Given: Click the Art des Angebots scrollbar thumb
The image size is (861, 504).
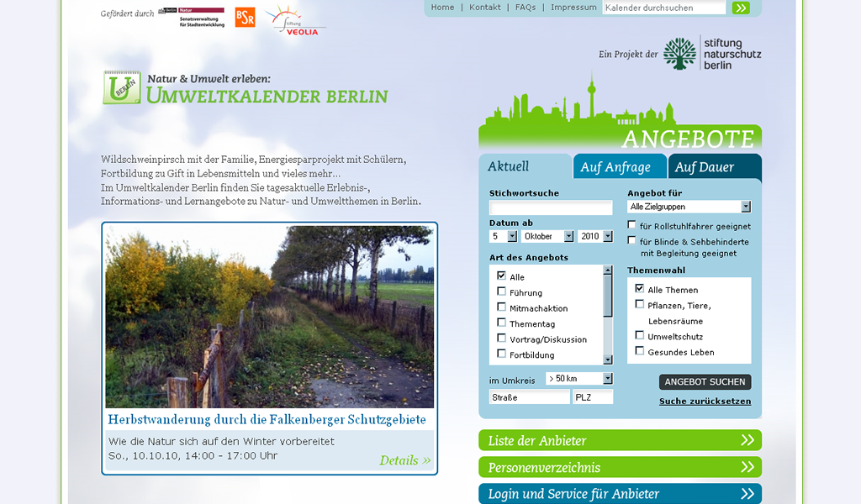Looking at the screenshot, I should (608, 297).
